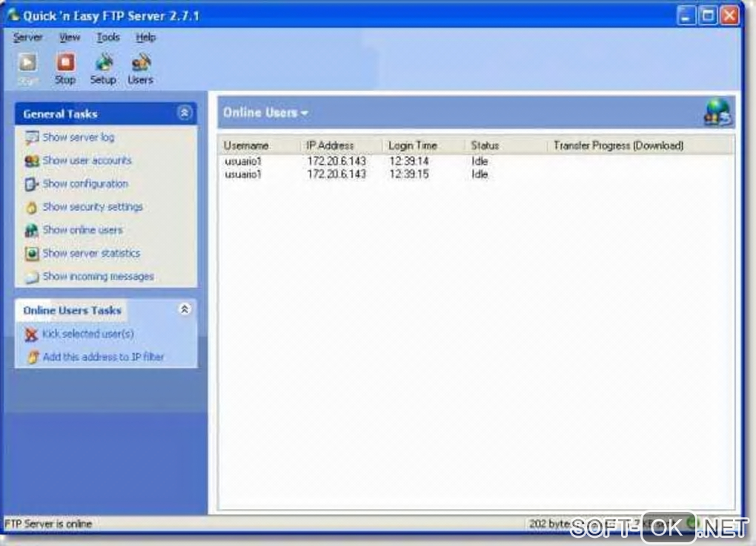The height and width of the screenshot is (546, 756).
Task: Sort by Login Time column header
Action: click(425, 145)
